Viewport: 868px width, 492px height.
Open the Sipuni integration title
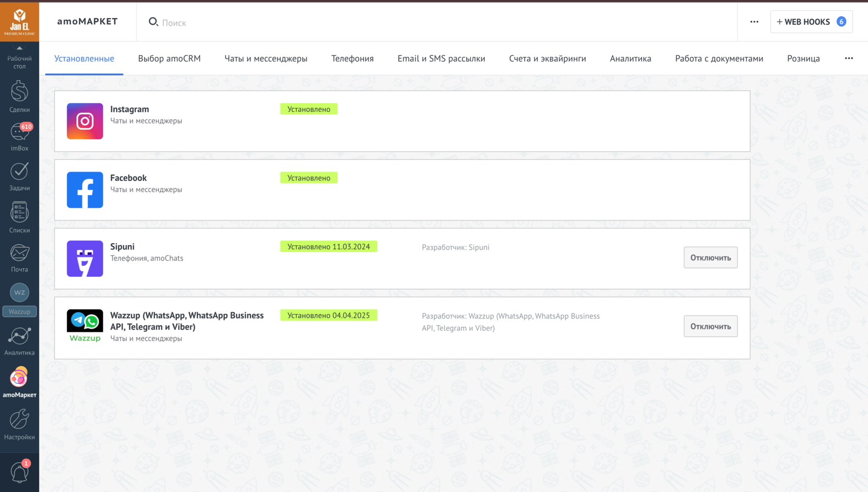tap(122, 247)
